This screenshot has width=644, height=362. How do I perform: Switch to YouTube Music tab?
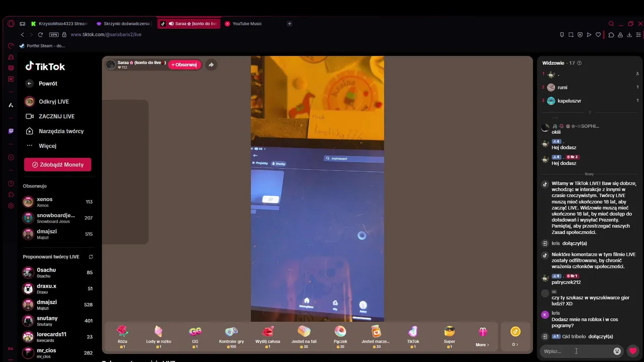(x=247, y=24)
